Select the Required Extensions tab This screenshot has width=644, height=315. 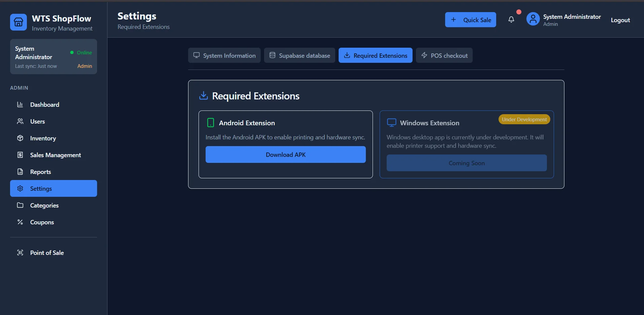[x=376, y=55]
